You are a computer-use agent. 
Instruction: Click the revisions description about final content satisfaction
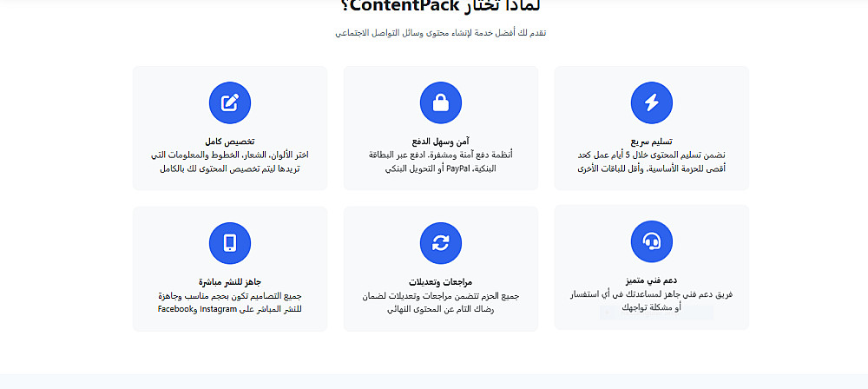pos(441,302)
